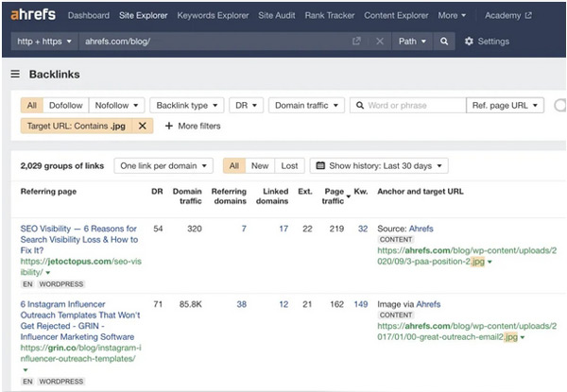Open the One link per domain dropdown

point(163,166)
